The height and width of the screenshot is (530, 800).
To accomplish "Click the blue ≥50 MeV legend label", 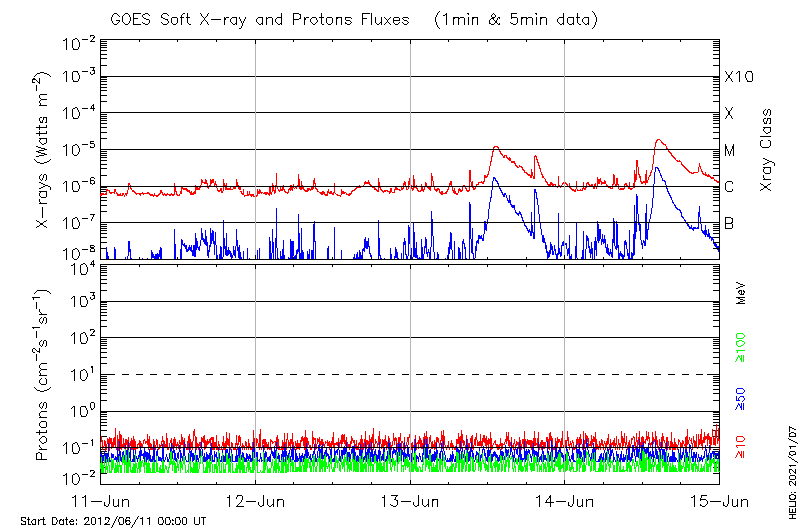I will point(741,398).
